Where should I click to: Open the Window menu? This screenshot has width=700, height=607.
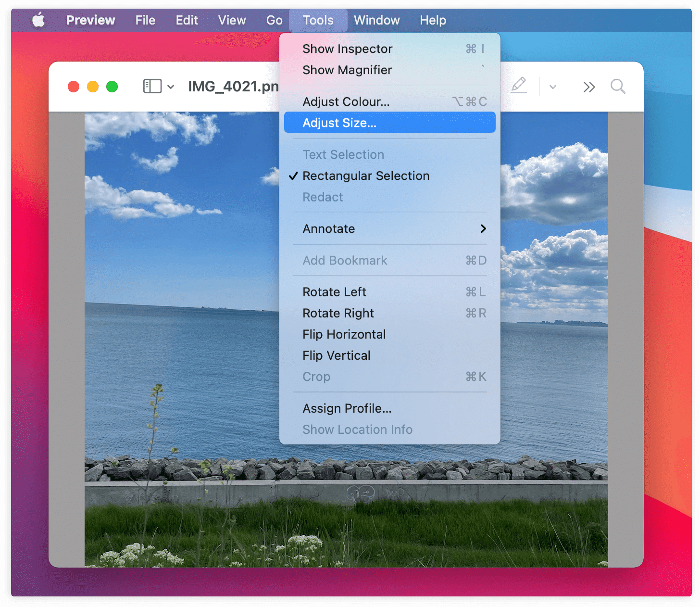tap(376, 20)
